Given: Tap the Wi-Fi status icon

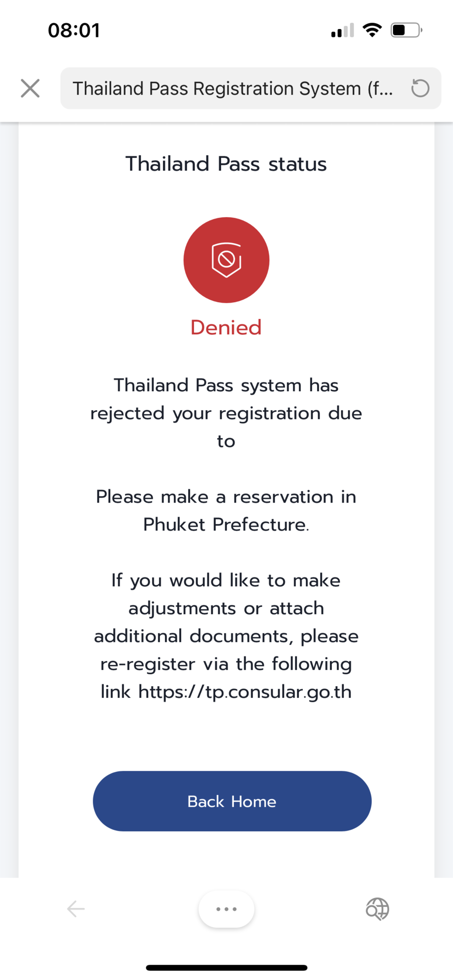Looking at the screenshot, I should click(372, 31).
